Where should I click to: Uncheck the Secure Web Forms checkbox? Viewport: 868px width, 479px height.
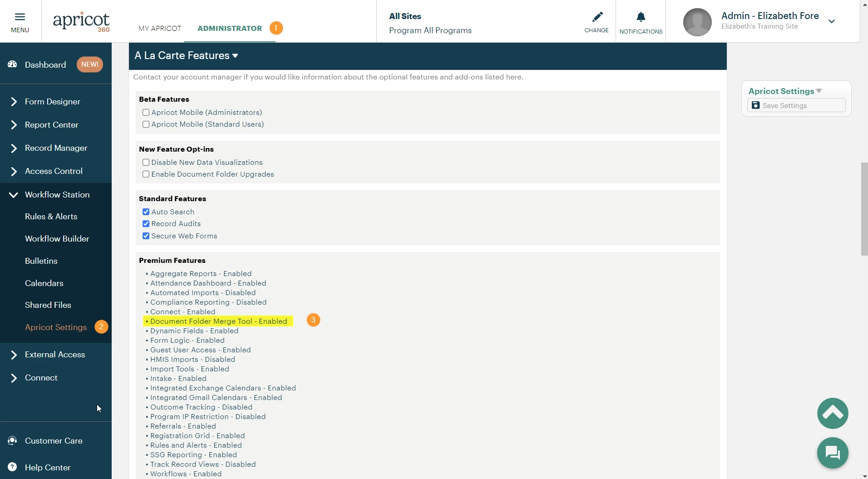point(146,236)
